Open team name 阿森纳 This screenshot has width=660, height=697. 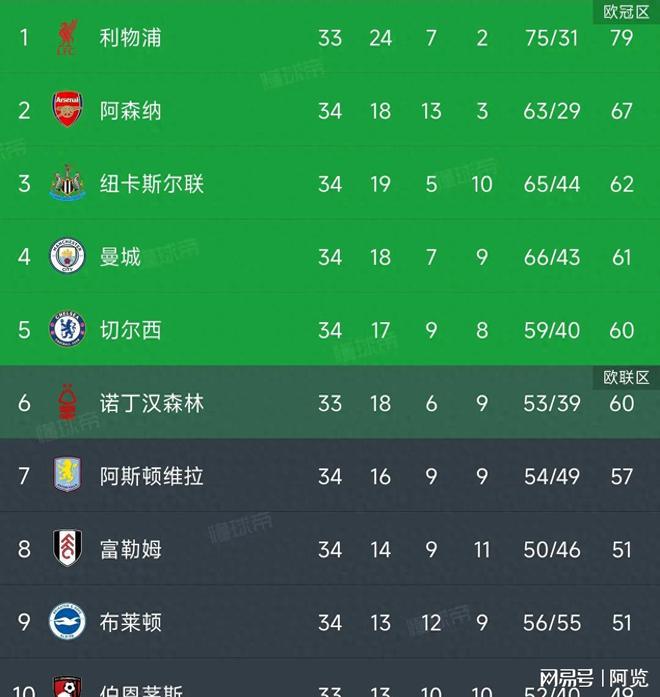[x=130, y=111]
